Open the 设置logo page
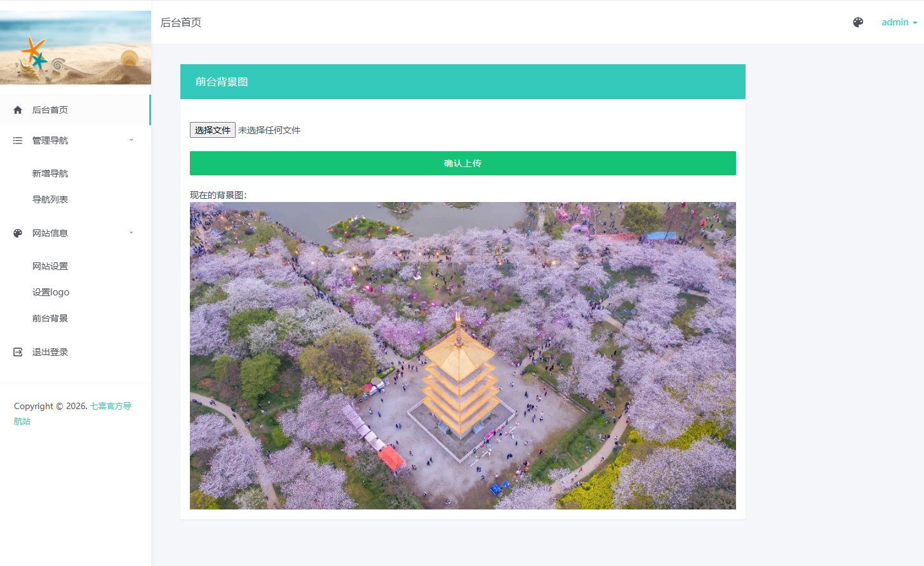This screenshot has width=924, height=566. click(51, 292)
